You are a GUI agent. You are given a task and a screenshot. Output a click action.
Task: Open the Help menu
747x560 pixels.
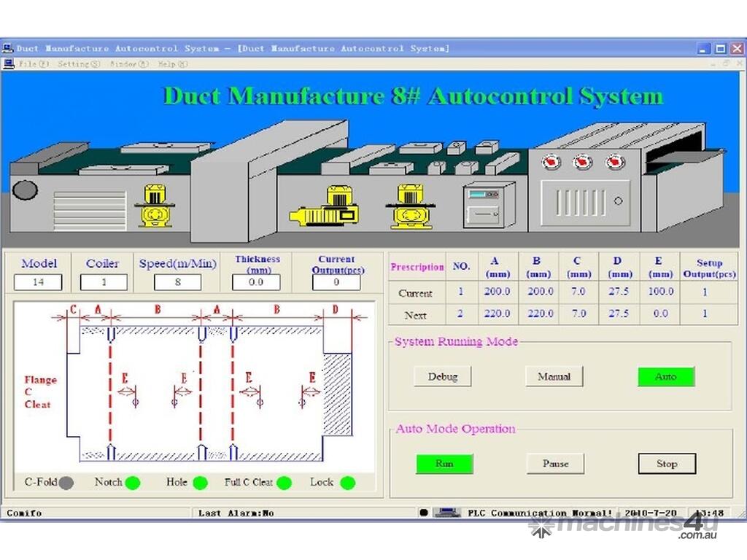(x=172, y=64)
